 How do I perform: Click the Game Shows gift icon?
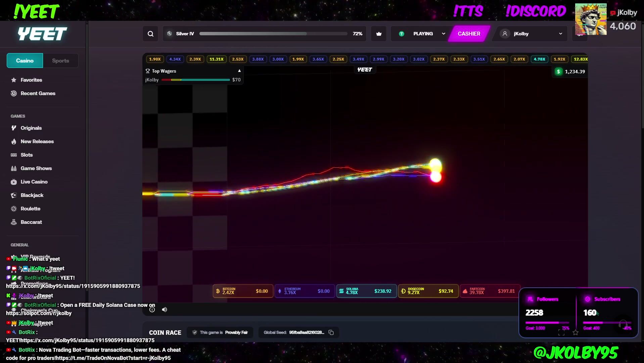coord(14,168)
